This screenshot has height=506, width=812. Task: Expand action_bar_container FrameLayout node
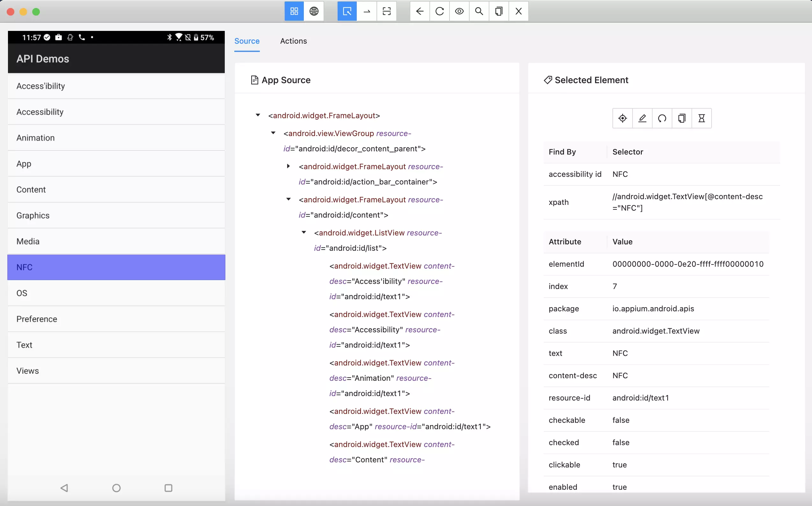(288, 166)
